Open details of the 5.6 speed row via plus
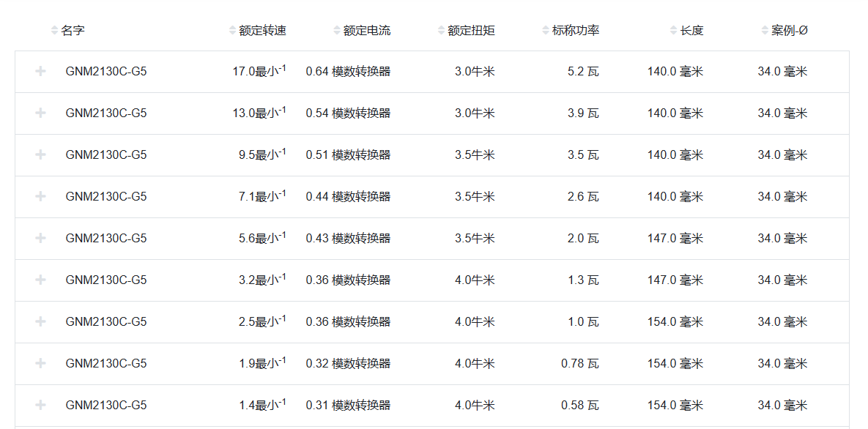The height and width of the screenshot is (429, 868). point(41,239)
